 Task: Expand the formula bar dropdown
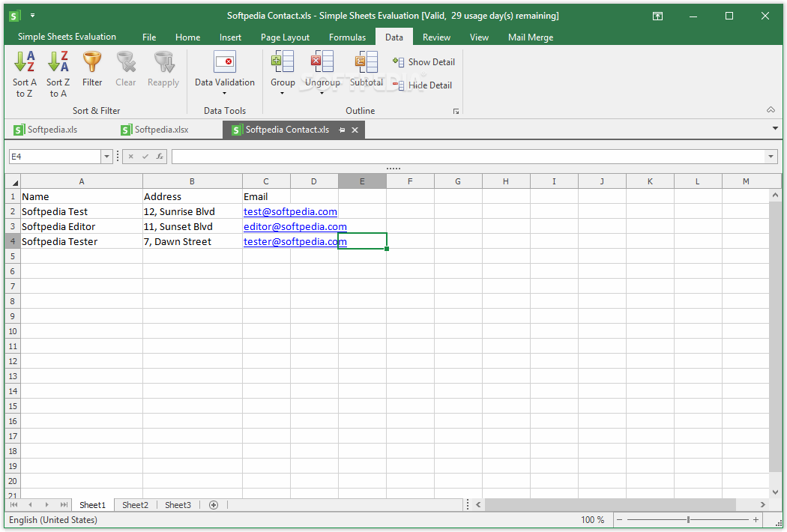coord(771,157)
